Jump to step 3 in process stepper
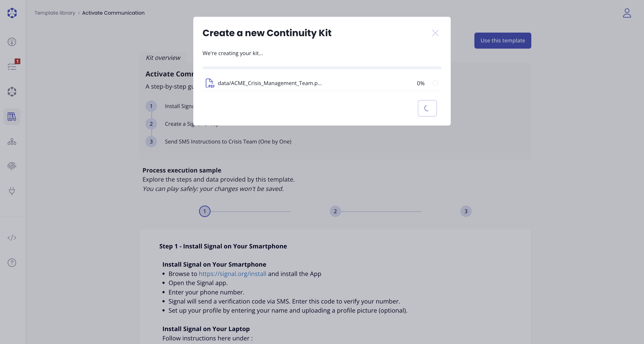Viewport: 644px width, 344px height. click(466, 211)
